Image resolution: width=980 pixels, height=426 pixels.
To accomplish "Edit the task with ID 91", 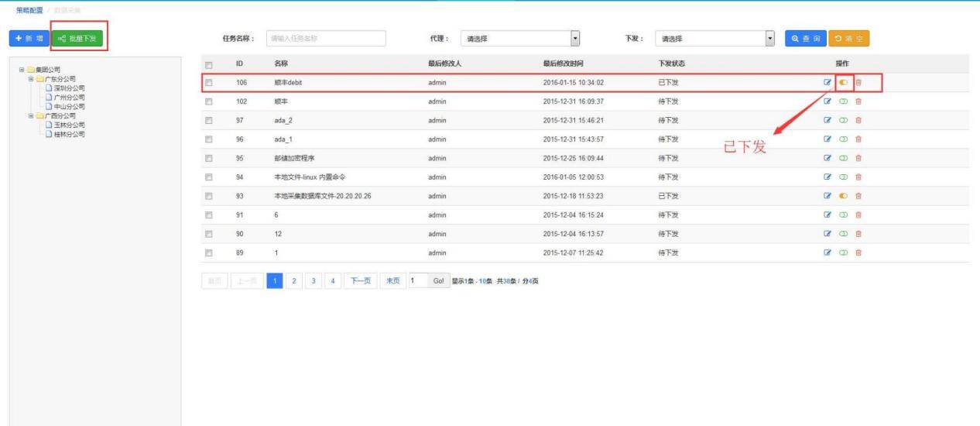I will pyautogui.click(x=828, y=215).
